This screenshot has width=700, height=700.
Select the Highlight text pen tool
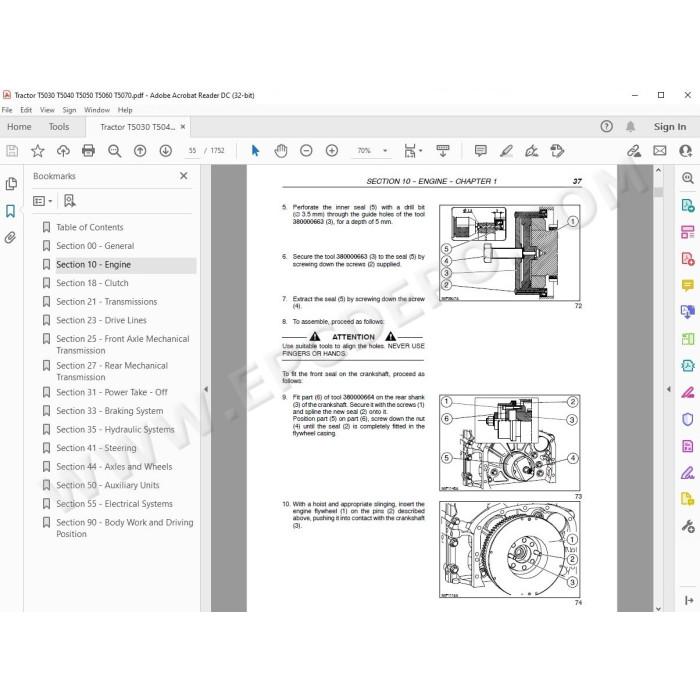(x=506, y=151)
